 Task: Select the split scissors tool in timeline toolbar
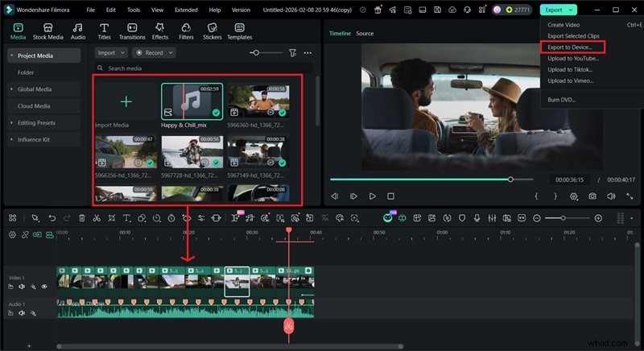click(96, 218)
